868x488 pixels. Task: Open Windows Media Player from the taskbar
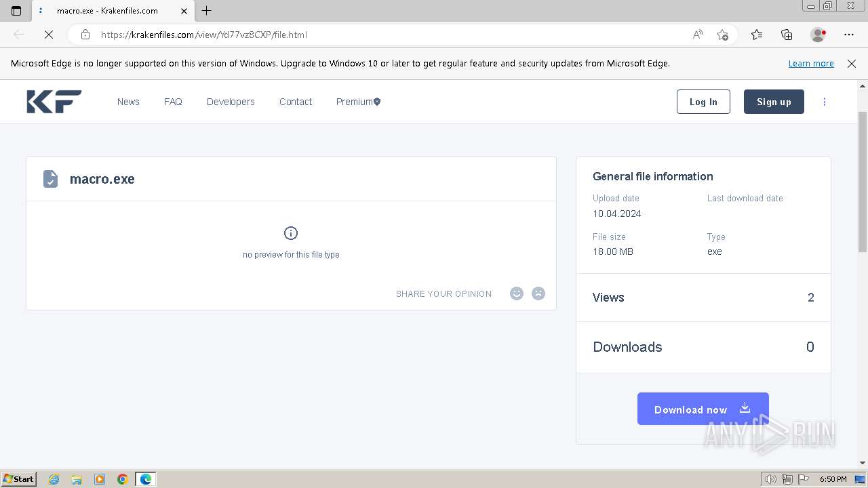coord(100,479)
